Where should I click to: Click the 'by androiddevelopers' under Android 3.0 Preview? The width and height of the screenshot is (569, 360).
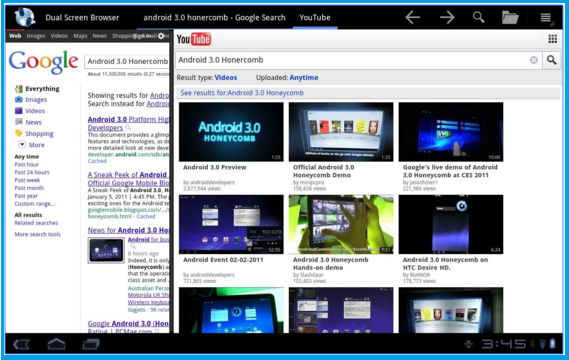(209, 182)
